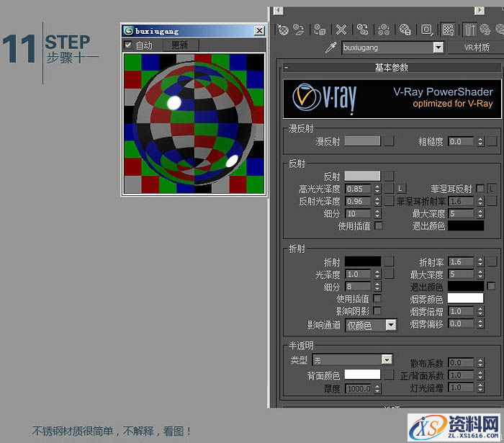Viewport: 504px width, 443px height.
Task: Click the 折射率 spinner arrows
Action: click(480, 261)
